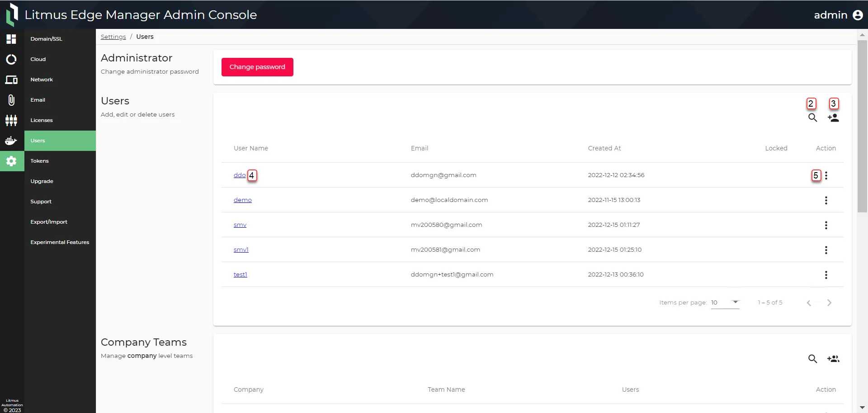Open Tokens menu item
The height and width of the screenshot is (413, 868).
click(60, 161)
